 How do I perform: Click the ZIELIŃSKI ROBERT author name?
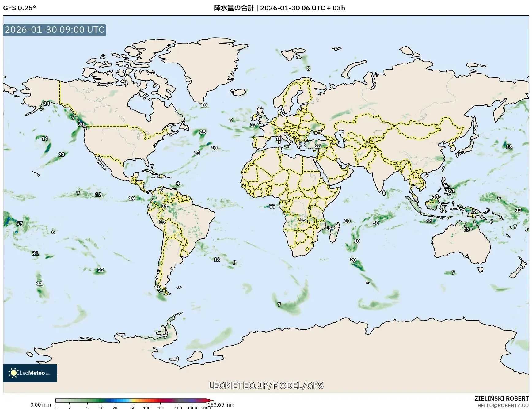tap(501, 398)
